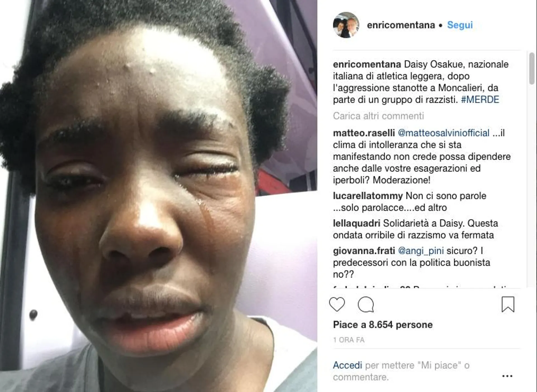Image resolution: width=537 pixels, height=392 pixels.
Task: Follow the account with the Segui button
Action: 460,25
